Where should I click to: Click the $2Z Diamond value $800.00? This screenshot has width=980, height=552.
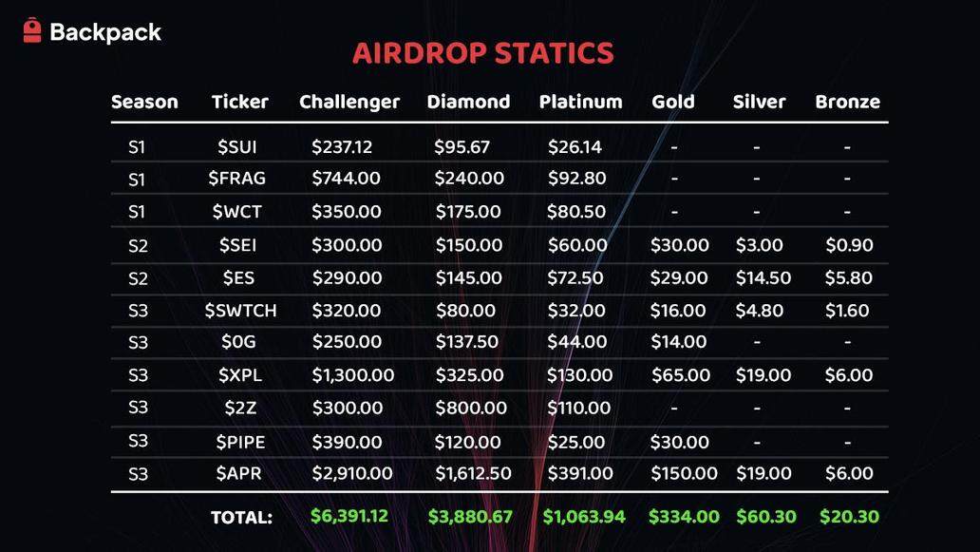click(471, 409)
